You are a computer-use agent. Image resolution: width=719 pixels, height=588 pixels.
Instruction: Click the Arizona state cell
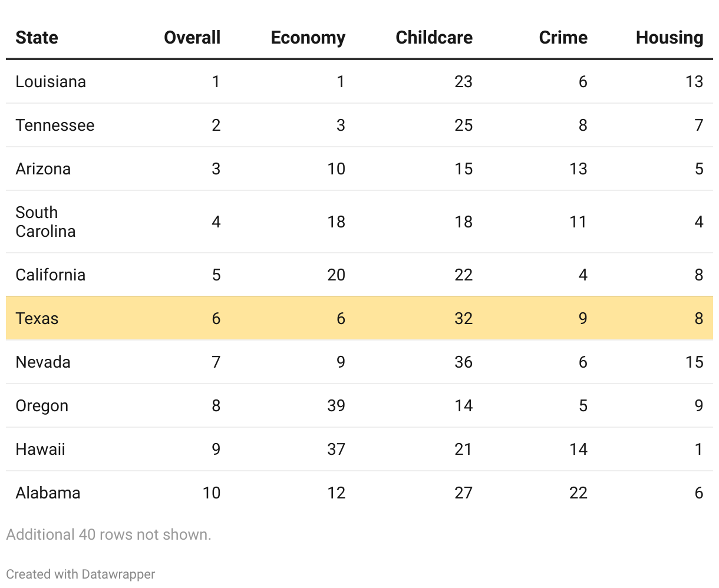[43, 169]
